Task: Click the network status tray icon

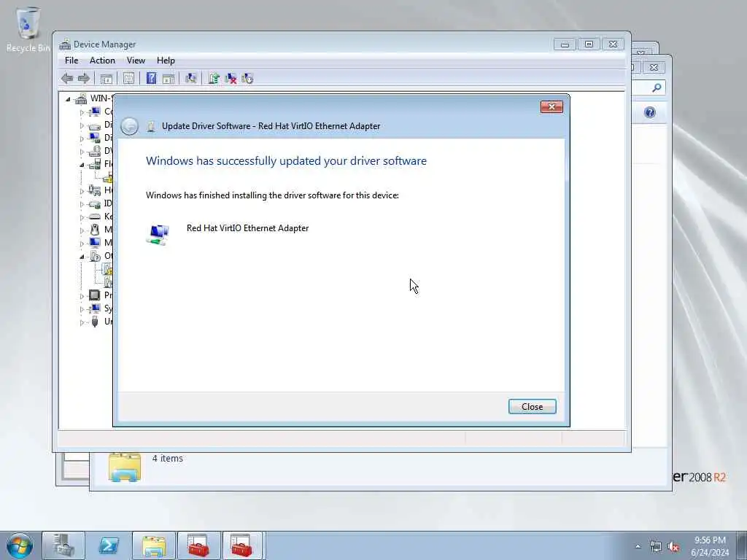Action: point(656,547)
